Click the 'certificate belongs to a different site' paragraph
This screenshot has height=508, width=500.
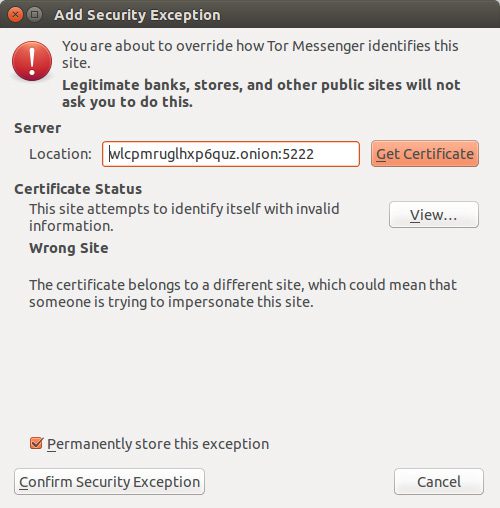coord(243,293)
